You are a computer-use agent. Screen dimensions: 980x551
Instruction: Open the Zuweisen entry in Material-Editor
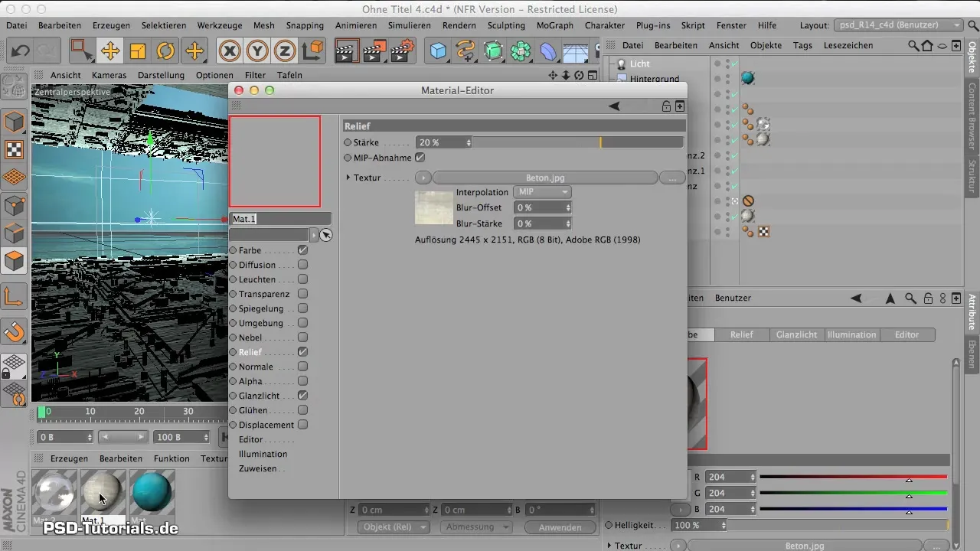pos(257,468)
